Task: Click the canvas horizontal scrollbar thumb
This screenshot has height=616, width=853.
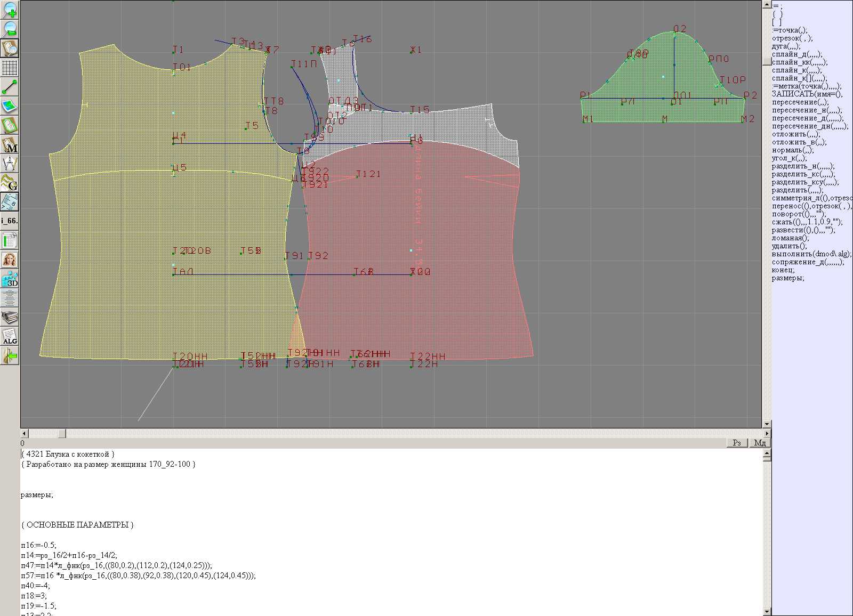Action: coord(62,434)
